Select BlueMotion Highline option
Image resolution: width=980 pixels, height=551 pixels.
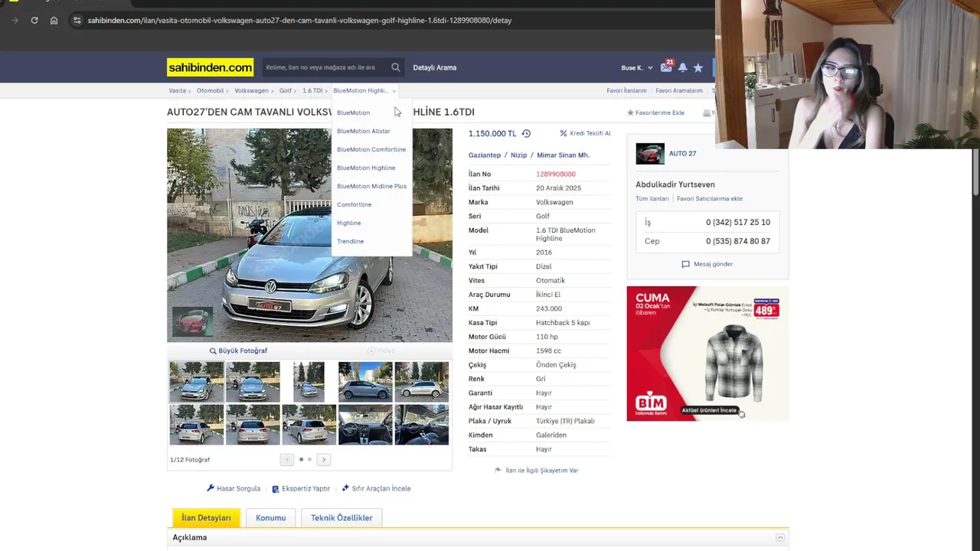366,168
